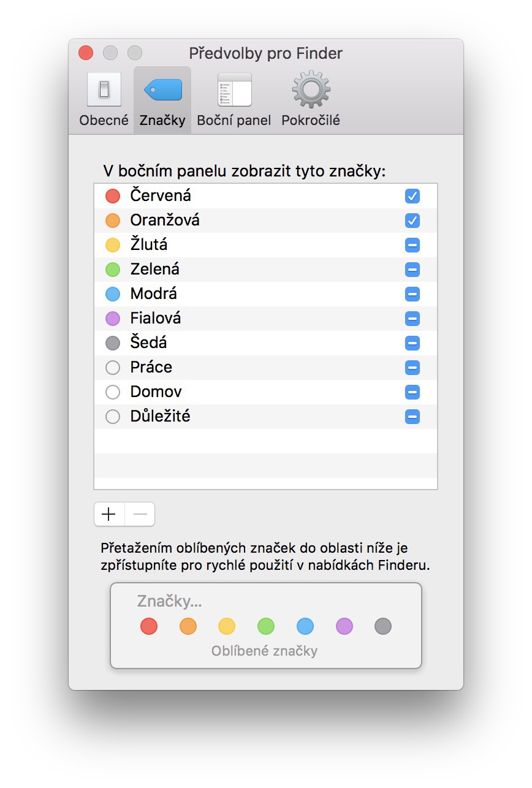Open the Pokročilé gear icon
This screenshot has height=788, width=532.
coord(311,90)
